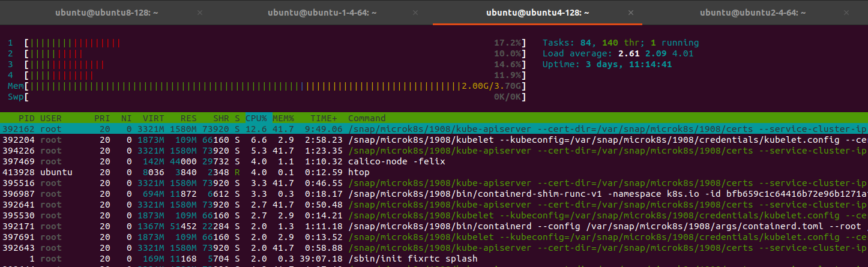This screenshot has height=267, width=868.
Task: Select the htop process row
Action: click(x=434, y=172)
